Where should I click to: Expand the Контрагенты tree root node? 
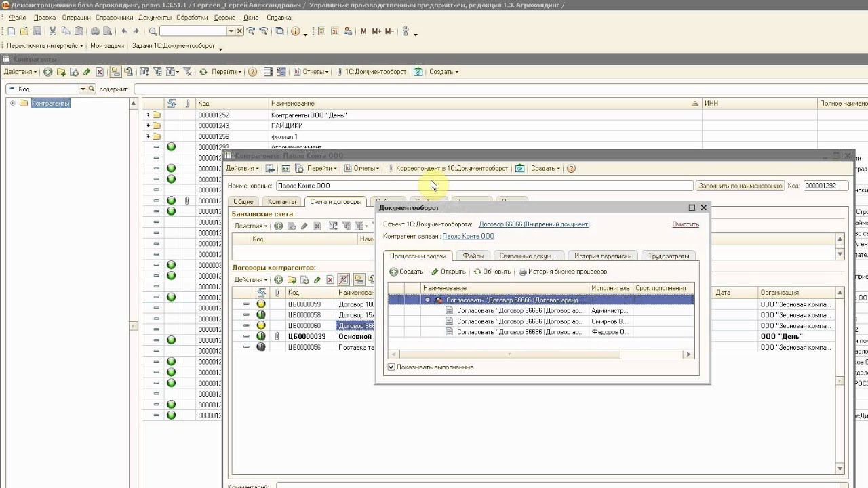(12, 103)
